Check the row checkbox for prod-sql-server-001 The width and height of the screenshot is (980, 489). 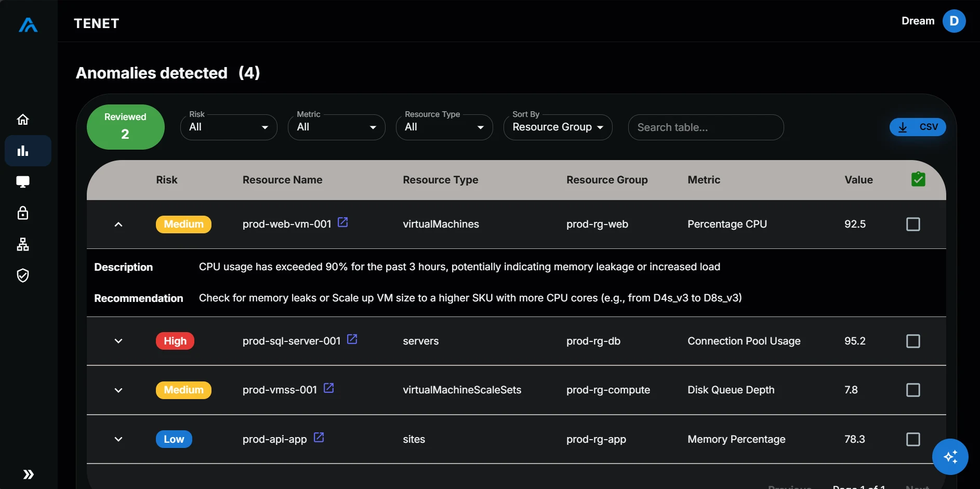point(913,341)
